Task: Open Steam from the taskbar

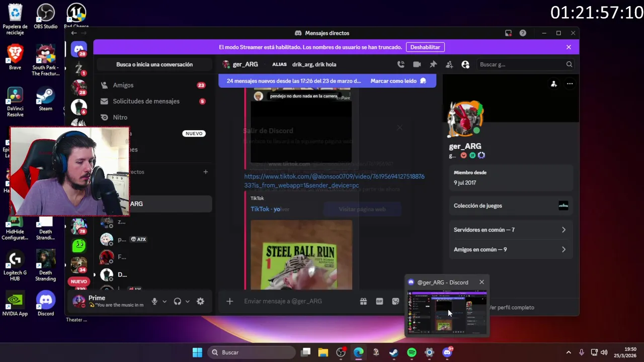Action: [394, 352]
